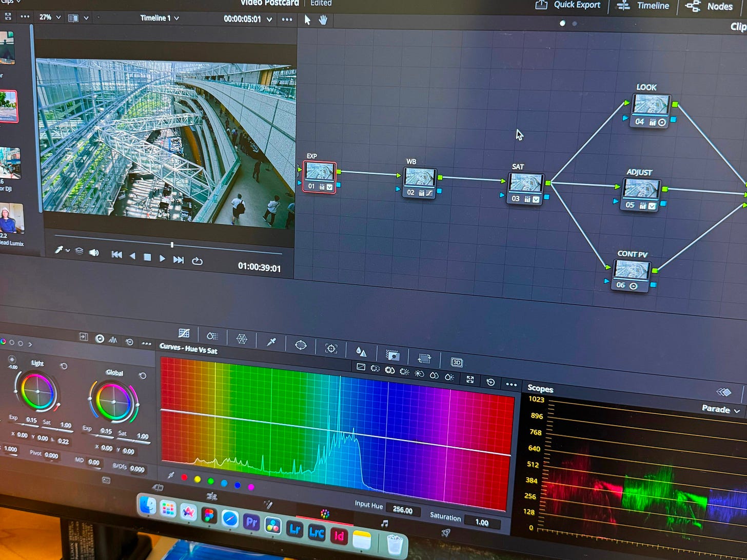Toggle Quick Export panel
This screenshot has width=747, height=560.
(567, 5)
